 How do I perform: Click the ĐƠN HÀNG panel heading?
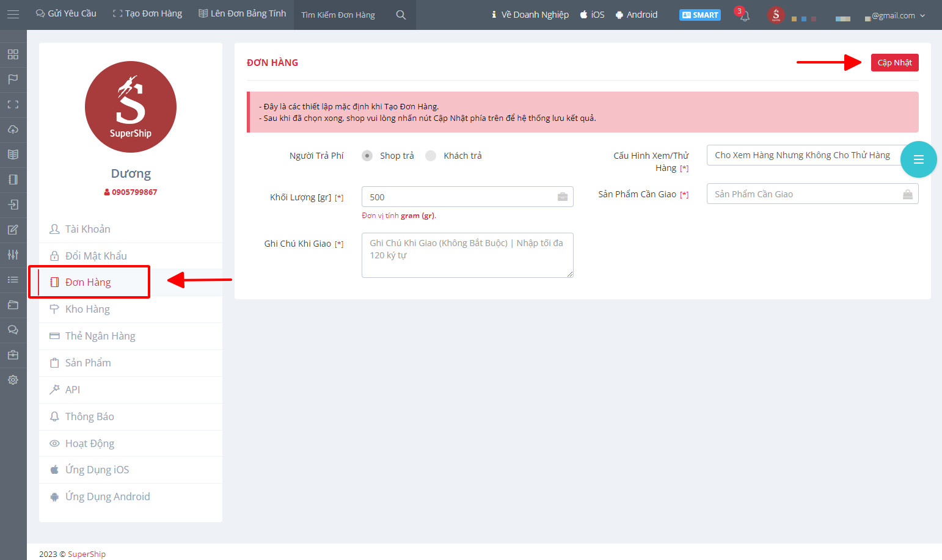click(272, 62)
